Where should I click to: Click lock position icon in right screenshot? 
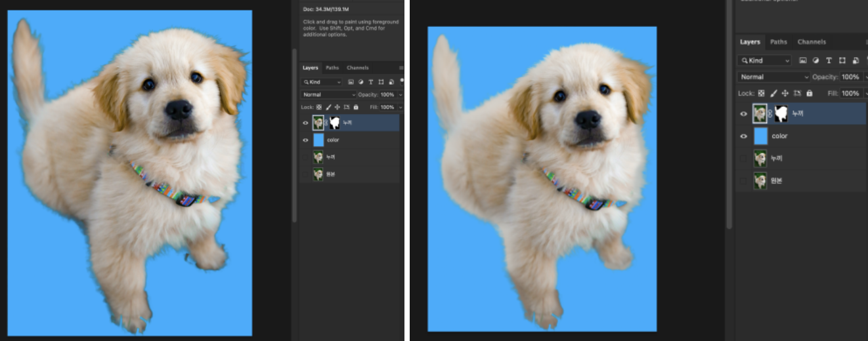coord(785,93)
